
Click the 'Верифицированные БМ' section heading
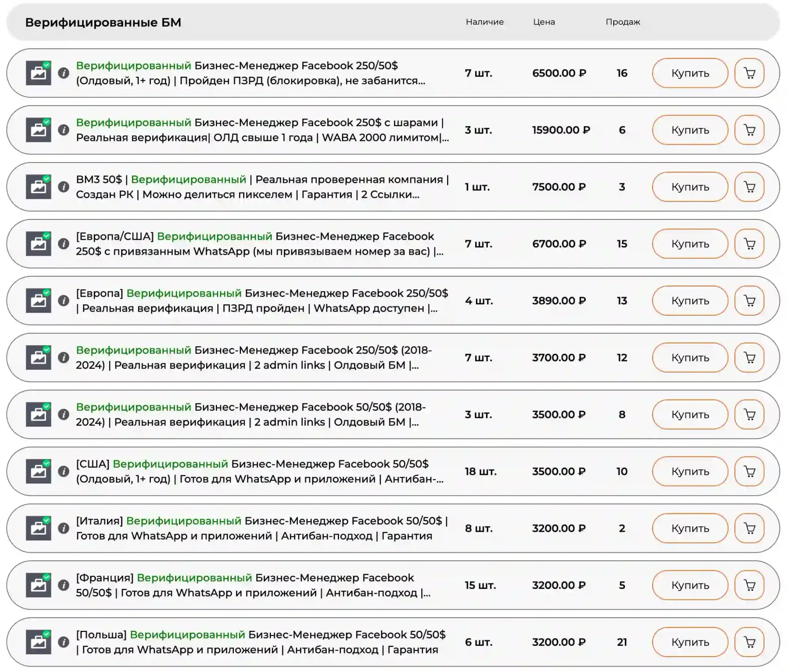pyautogui.click(x=103, y=22)
